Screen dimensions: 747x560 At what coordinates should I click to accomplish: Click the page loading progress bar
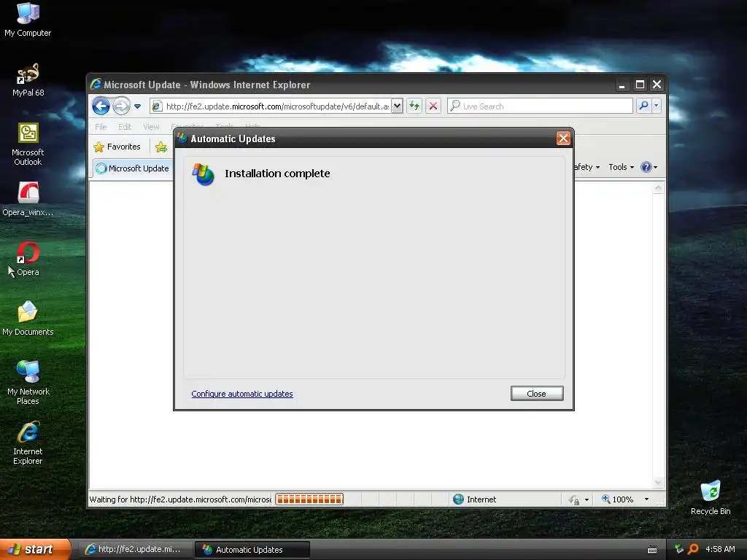pos(309,499)
